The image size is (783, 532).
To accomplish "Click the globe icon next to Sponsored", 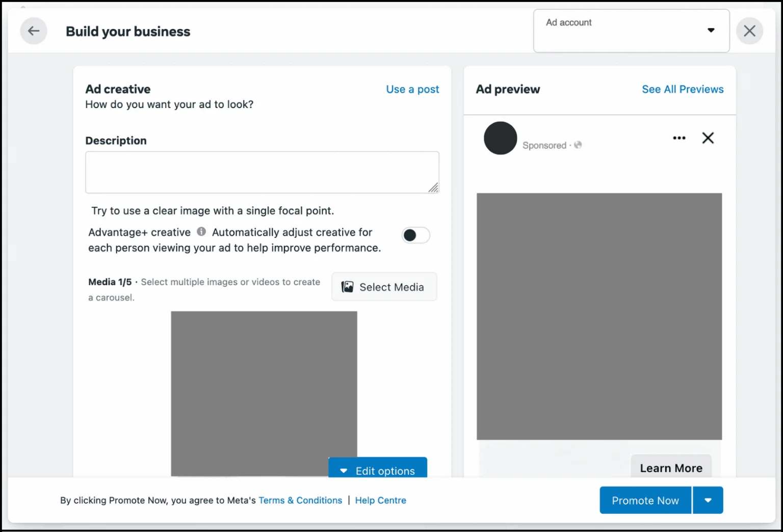I will (578, 145).
